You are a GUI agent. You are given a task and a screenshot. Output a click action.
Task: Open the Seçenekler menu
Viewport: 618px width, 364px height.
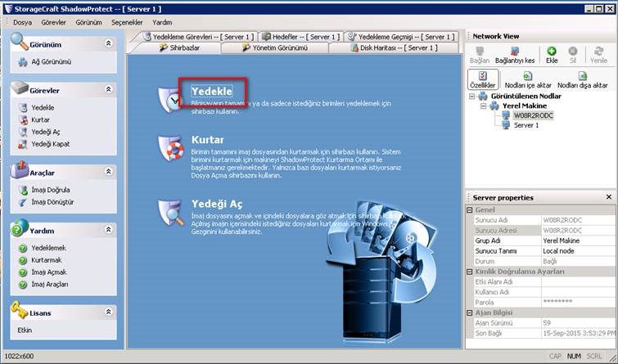pyautogui.click(x=127, y=22)
